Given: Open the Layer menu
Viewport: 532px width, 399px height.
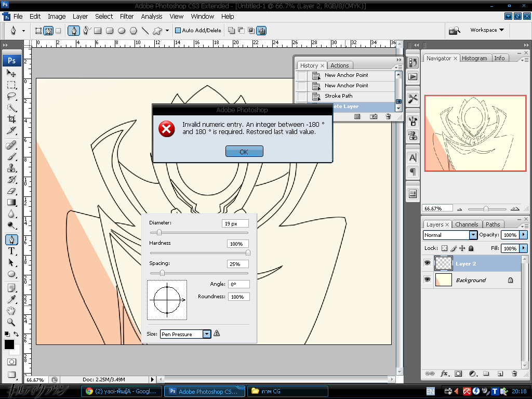Looking at the screenshot, I should (x=80, y=16).
